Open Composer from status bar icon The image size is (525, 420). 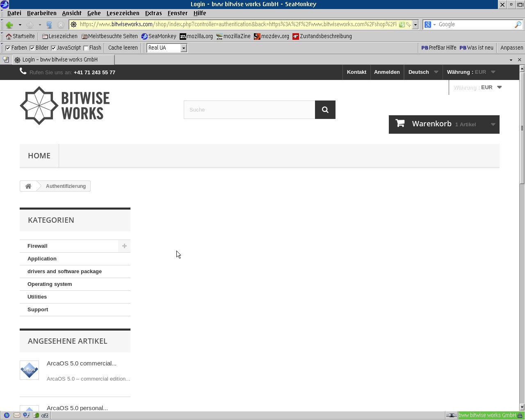click(x=27, y=415)
